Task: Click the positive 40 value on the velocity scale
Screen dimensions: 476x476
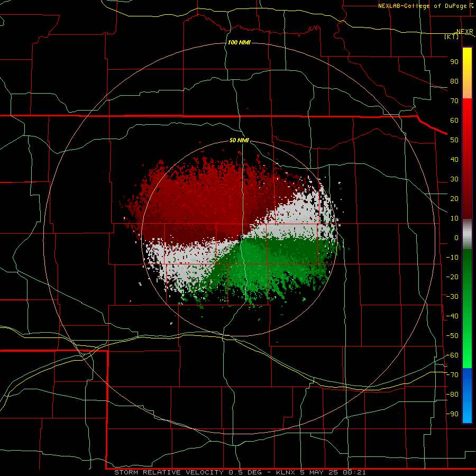Action: [x=454, y=160]
